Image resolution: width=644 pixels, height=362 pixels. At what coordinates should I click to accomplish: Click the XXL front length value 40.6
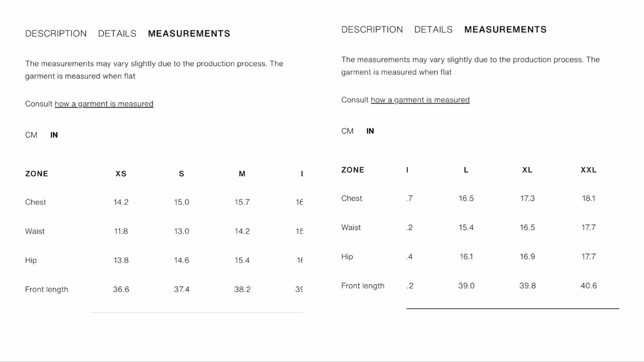tap(588, 286)
